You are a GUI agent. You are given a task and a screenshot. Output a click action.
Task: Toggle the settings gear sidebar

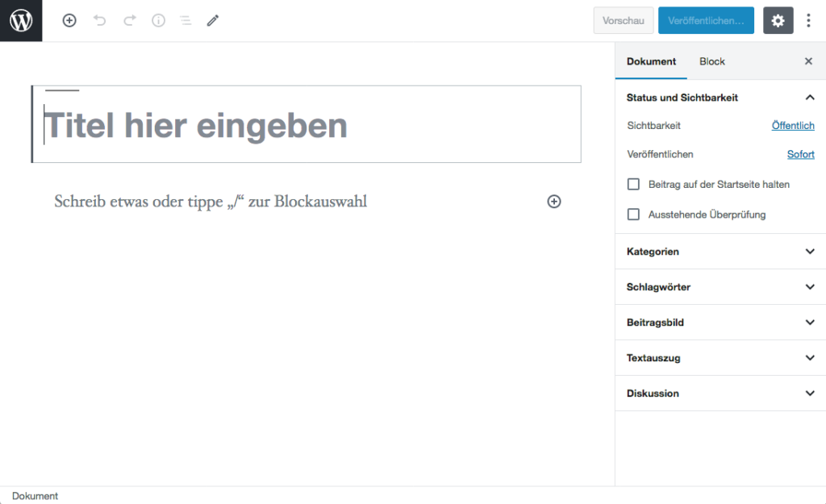[x=778, y=20]
